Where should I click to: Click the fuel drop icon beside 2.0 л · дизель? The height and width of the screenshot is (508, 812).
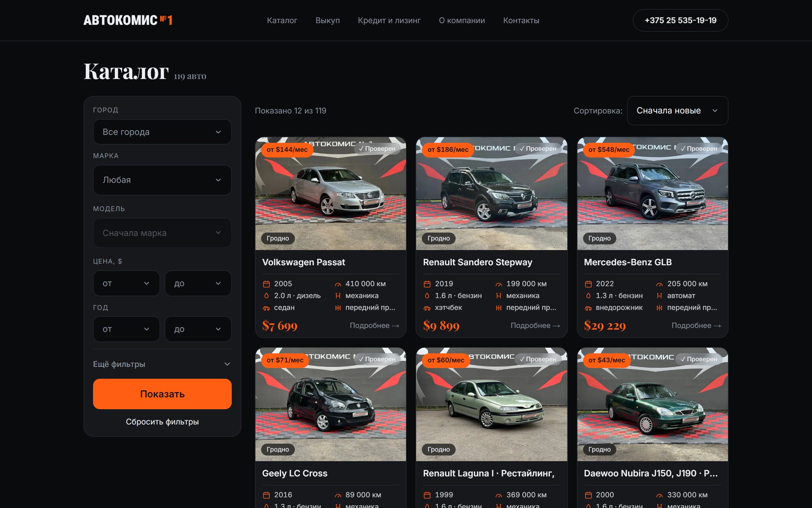point(266,296)
